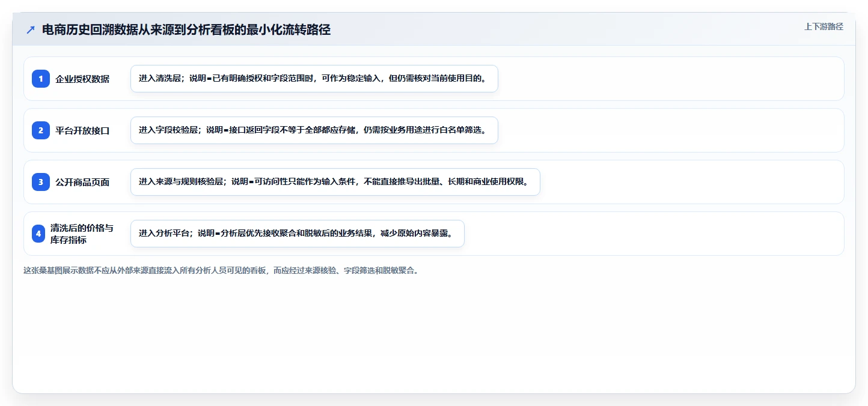The width and height of the screenshot is (868, 406).
Task: Click the footnote starting 这张桑基图展示数据
Action: point(221,270)
